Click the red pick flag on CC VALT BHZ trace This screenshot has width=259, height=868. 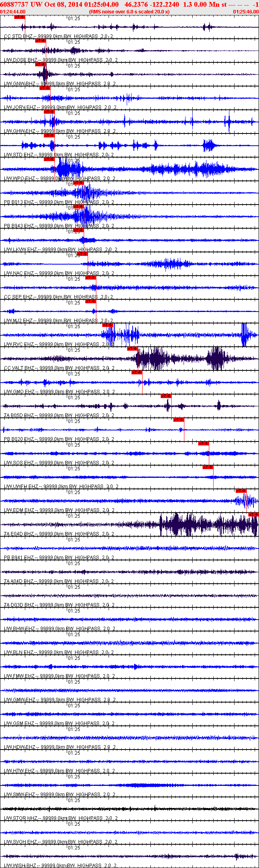[x=133, y=349]
